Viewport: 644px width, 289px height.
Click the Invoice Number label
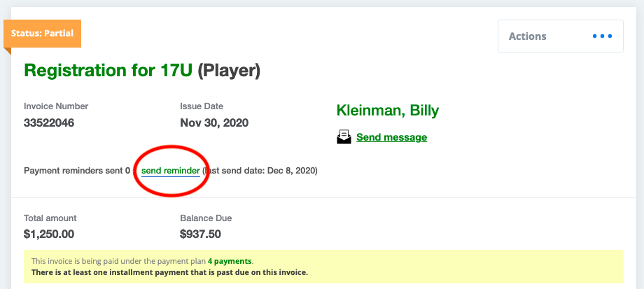(56, 106)
